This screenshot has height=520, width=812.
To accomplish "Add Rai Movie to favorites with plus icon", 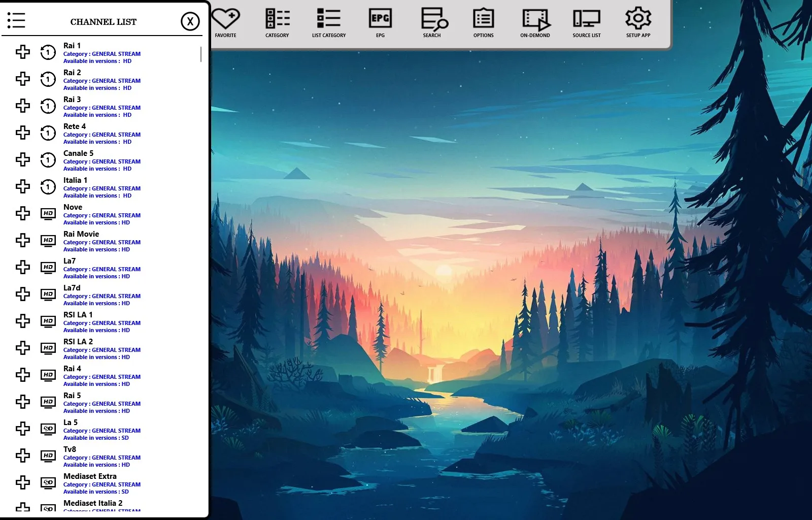I will click(23, 240).
